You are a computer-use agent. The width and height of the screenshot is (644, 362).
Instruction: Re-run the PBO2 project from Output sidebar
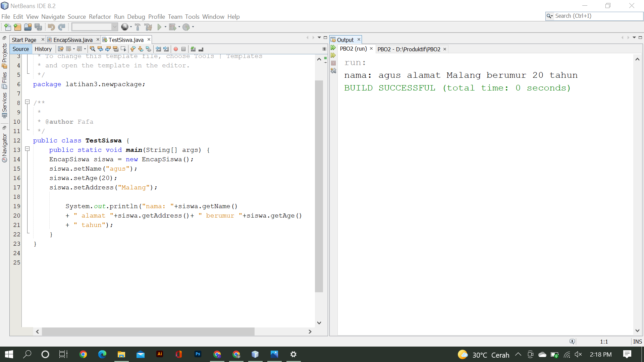pos(333,48)
